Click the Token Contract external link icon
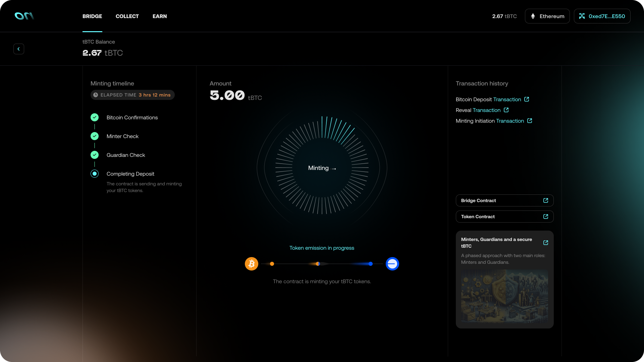Screen dimensions: 644x362 coord(546,217)
